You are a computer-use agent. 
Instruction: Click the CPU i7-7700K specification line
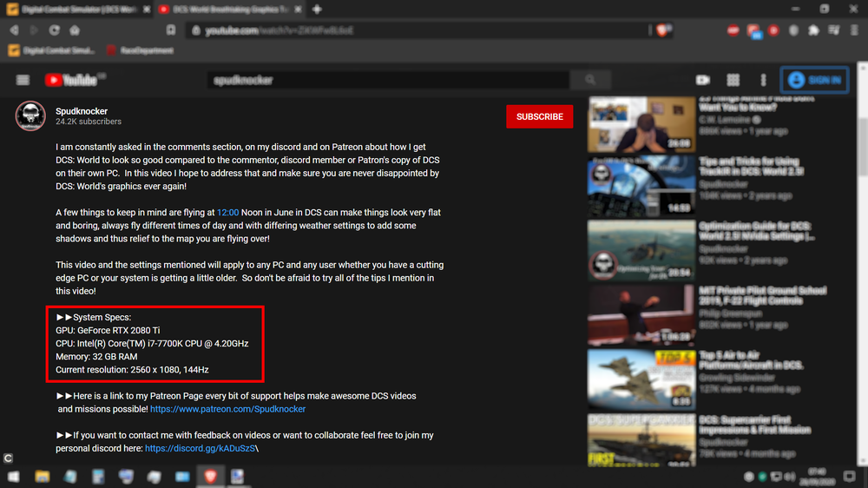tap(152, 344)
